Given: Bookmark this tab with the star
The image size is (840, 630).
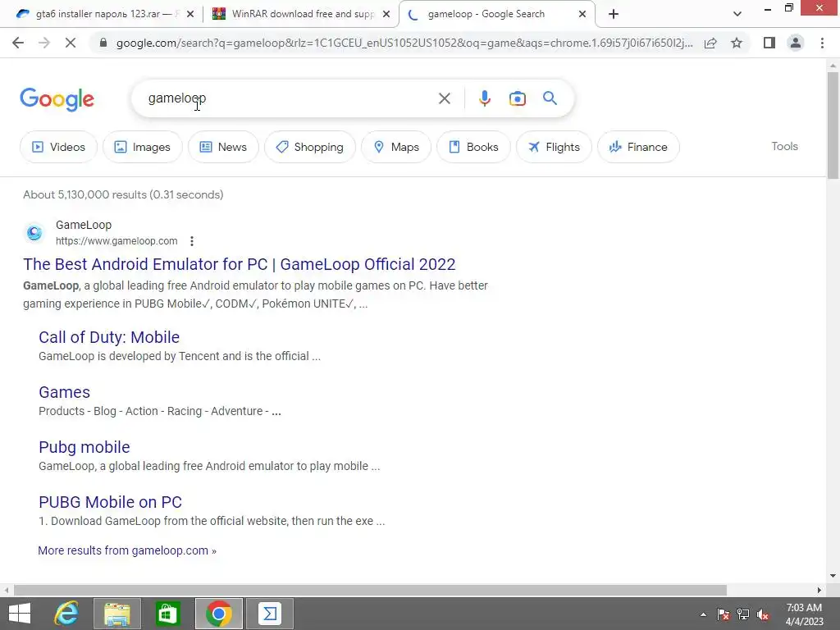Looking at the screenshot, I should point(737,43).
